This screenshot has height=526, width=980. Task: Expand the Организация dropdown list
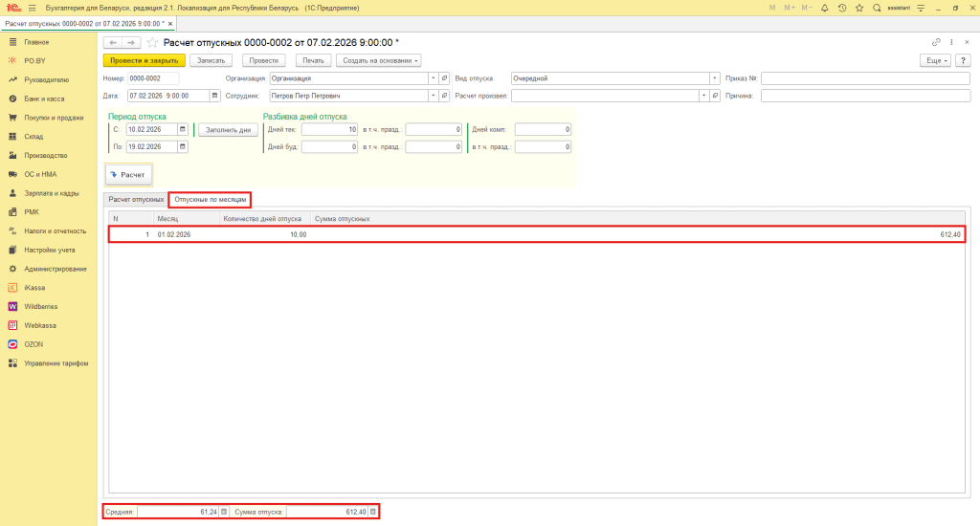pyautogui.click(x=433, y=78)
